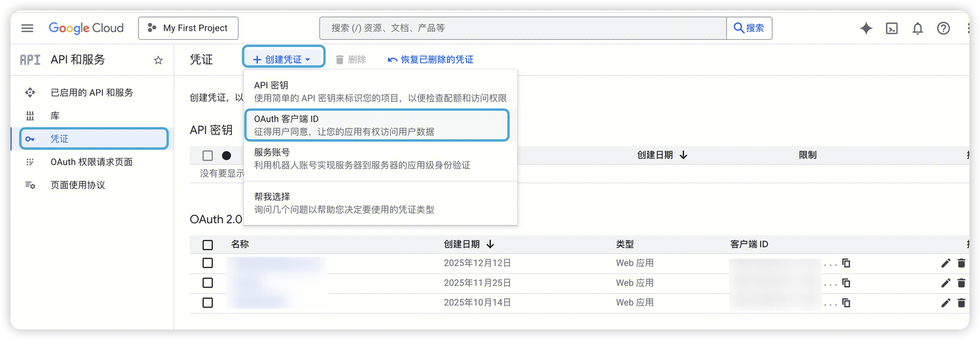The width and height of the screenshot is (980, 340).
Task: Select 凭证 in the sidebar
Action: pyautogui.click(x=91, y=138)
